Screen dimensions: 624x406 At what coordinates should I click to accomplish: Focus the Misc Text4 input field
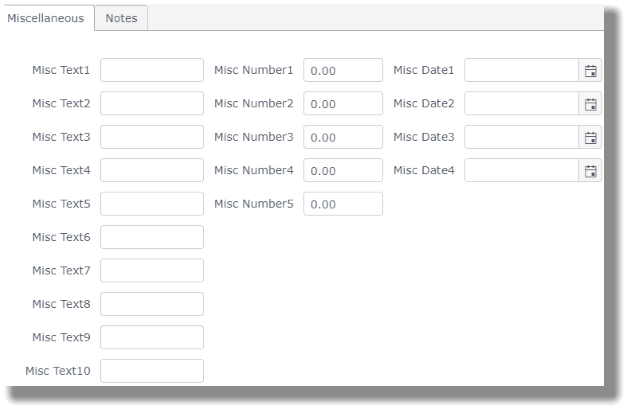point(152,170)
